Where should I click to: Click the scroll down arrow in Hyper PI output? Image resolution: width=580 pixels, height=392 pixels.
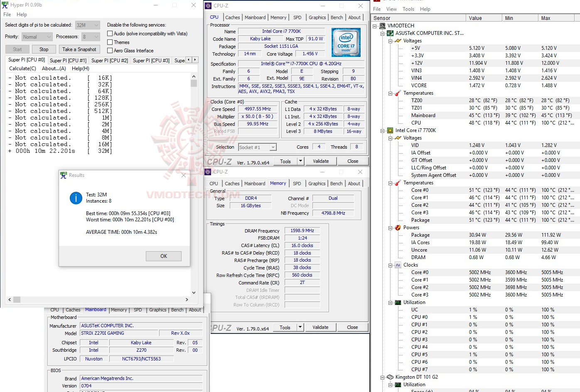pos(194,293)
